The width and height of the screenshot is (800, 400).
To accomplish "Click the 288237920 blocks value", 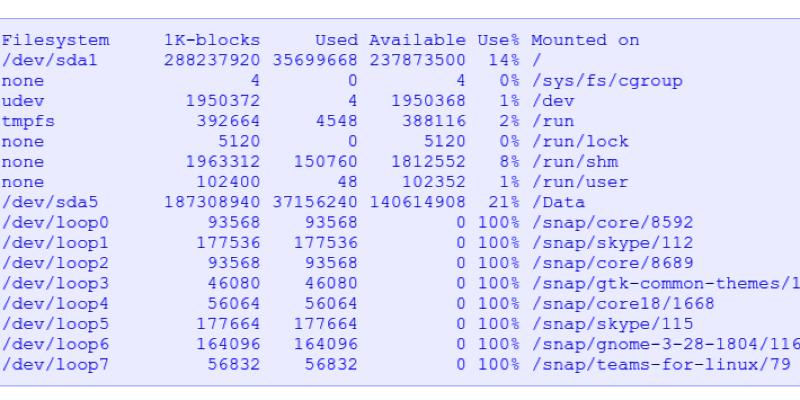I will (212, 61).
